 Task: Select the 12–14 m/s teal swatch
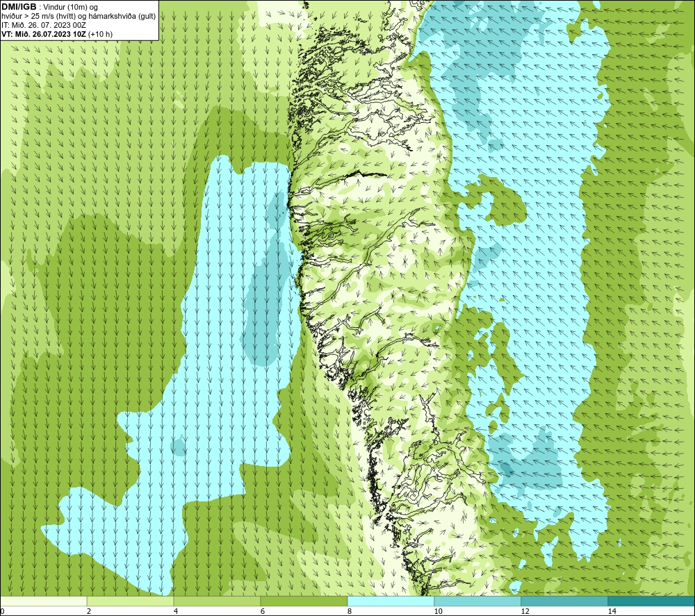click(x=564, y=601)
